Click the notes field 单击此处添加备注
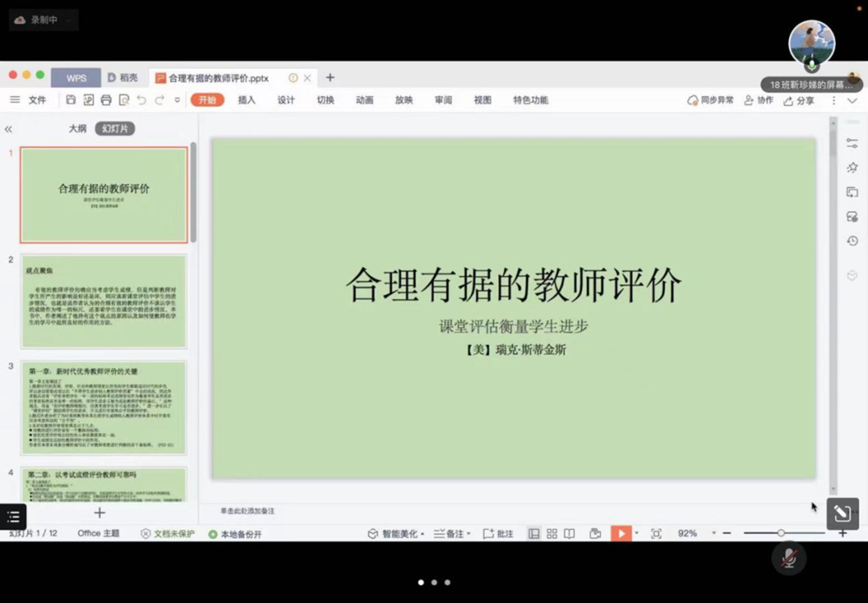This screenshot has height=603, width=868. (247, 511)
